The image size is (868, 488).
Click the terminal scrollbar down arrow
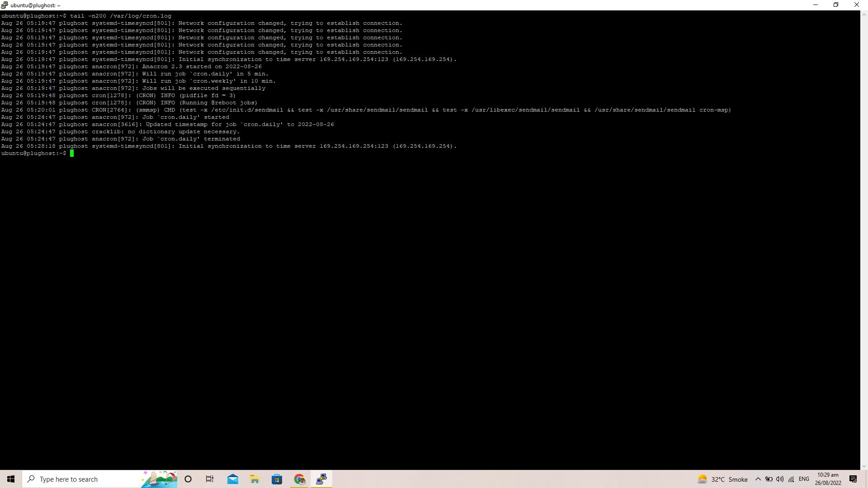pos(864,466)
